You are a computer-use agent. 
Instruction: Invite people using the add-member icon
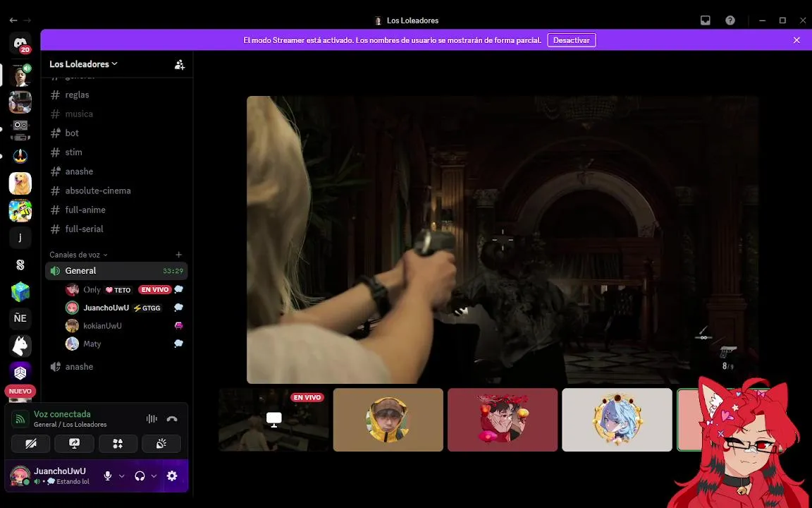(x=180, y=64)
